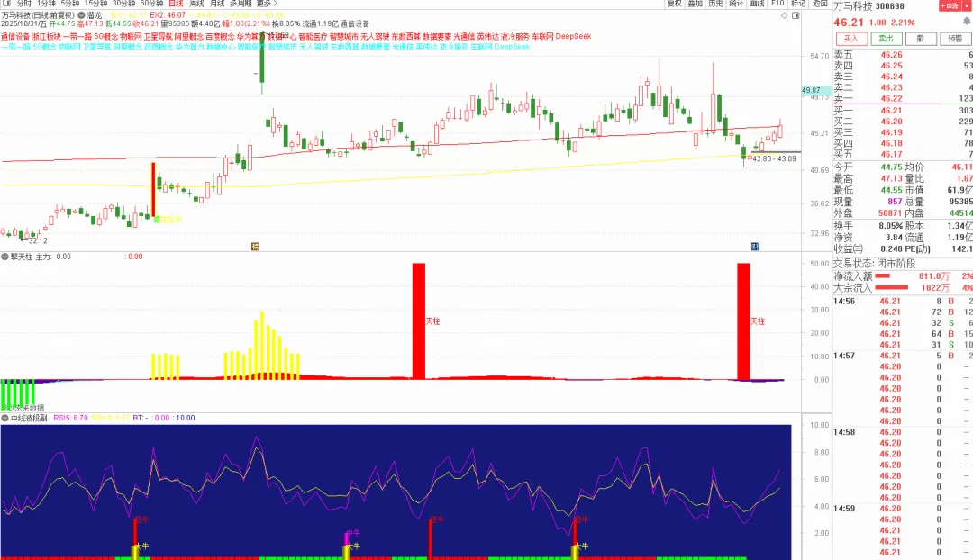Click the 交易状态 闭市阶段 status text

tap(874, 264)
